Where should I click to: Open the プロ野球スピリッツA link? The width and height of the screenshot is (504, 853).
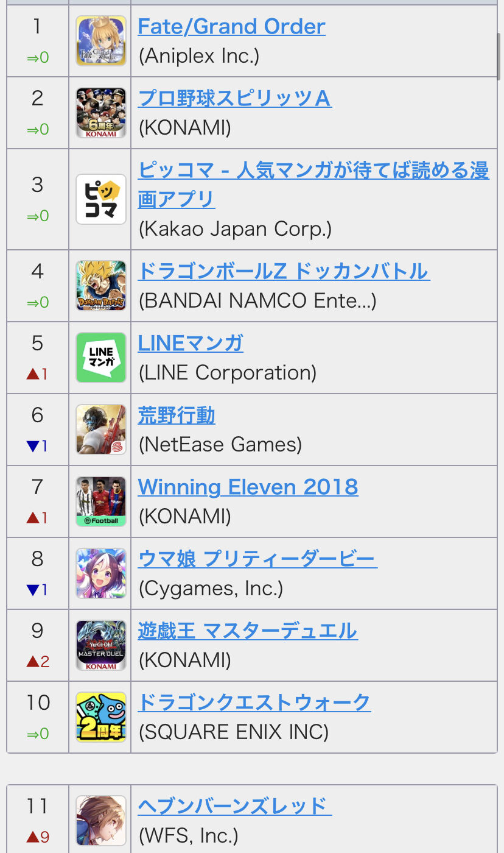(x=235, y=98)
